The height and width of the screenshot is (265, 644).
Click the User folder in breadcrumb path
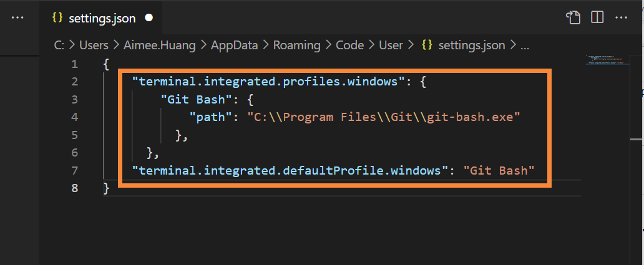(x=391, y=45)
